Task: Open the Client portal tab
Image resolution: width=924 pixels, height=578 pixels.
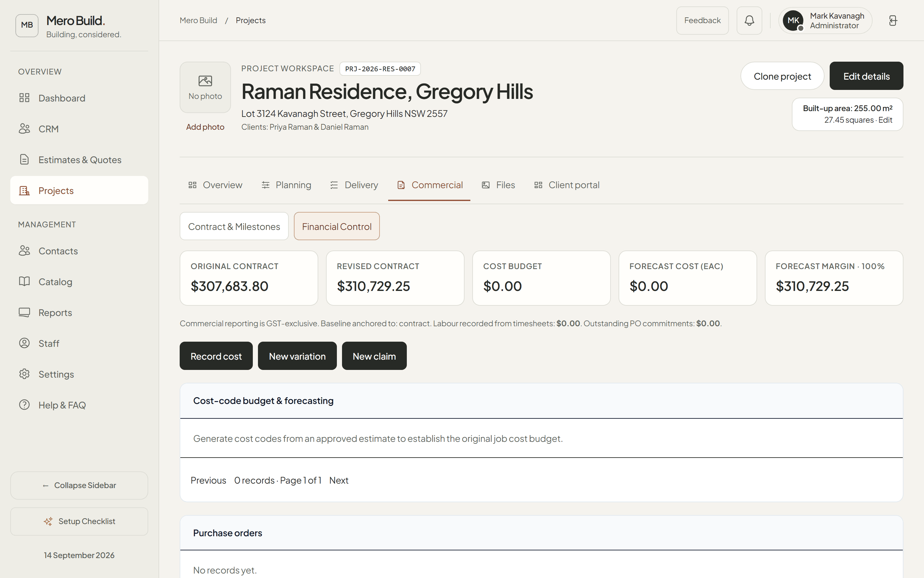Action: [x=567, y=185]
